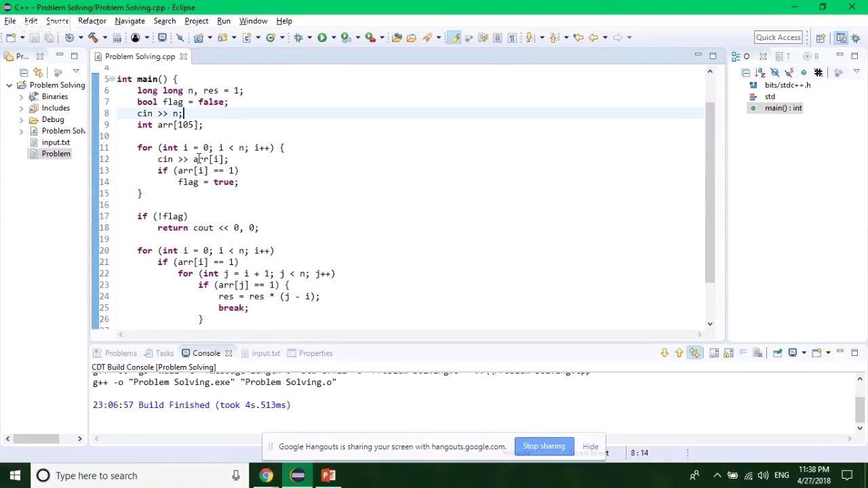Viewport: 868px width, 488px height.
Task: Toggle Block Selection Mode toolbar icon
Action: (x=497, y=37)
